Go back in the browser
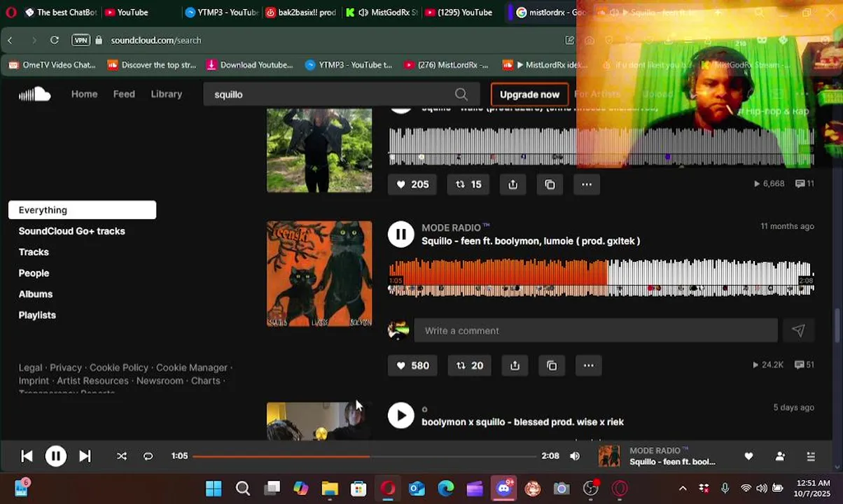The width and height of the screenshot is (843, 504). [10, 40]
